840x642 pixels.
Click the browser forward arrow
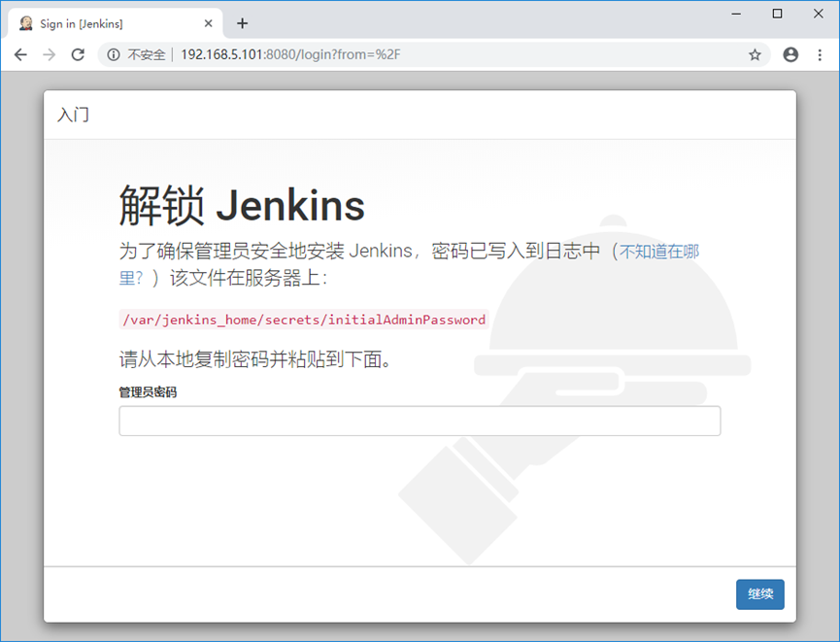50,54
